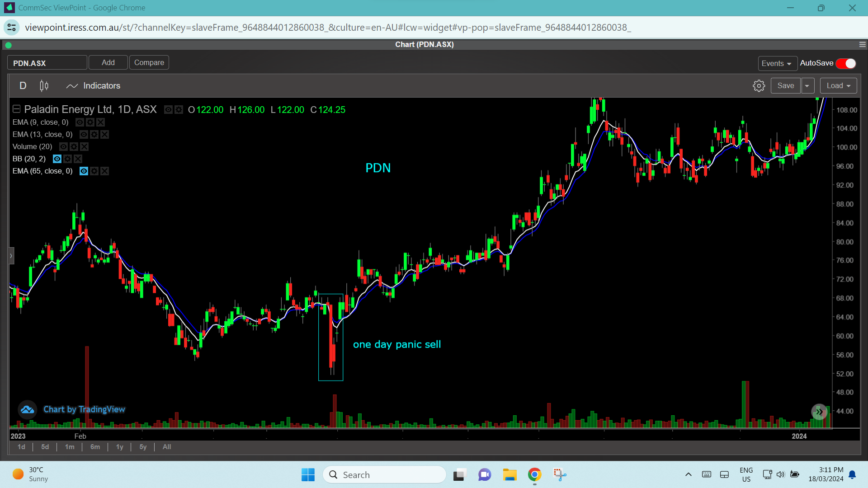The image size is (868, 488).
Task: Open the chat app icon on taskbar
Action: [x=485, y=475]
